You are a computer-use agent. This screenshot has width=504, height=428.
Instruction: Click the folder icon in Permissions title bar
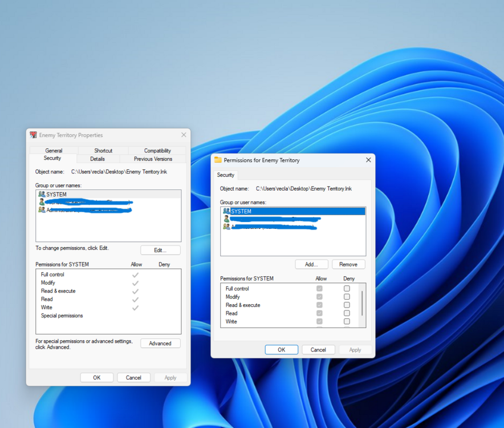point(218,160)
